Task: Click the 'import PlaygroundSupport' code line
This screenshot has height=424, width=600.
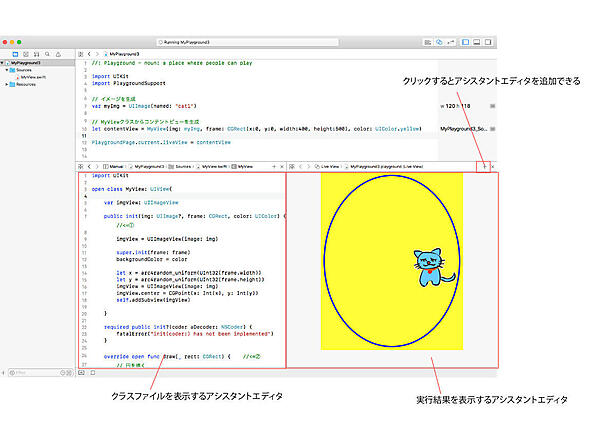Action: click(129, 83)
